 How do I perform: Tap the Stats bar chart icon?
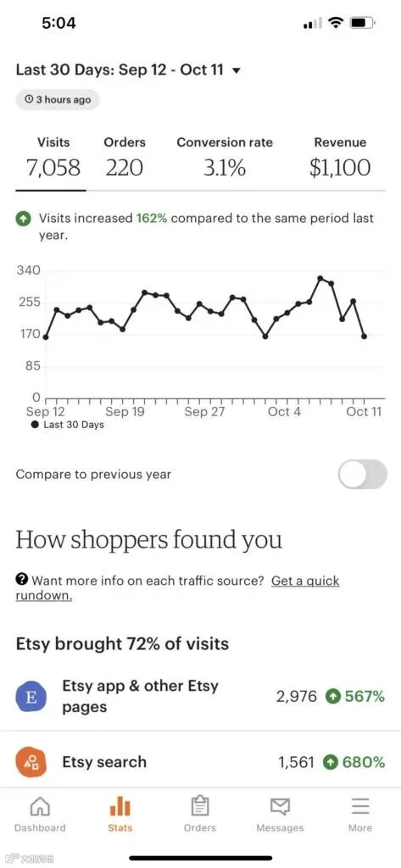click(120, 807)
